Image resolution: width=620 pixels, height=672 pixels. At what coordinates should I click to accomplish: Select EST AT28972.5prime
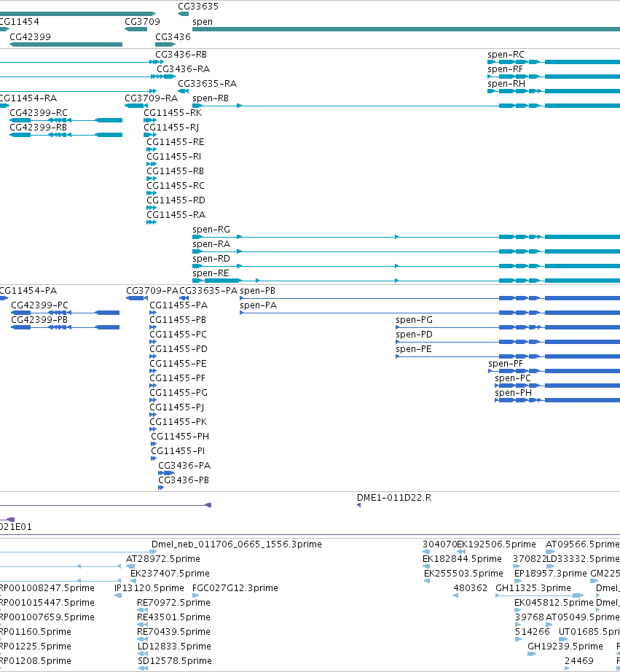(163, 559)
